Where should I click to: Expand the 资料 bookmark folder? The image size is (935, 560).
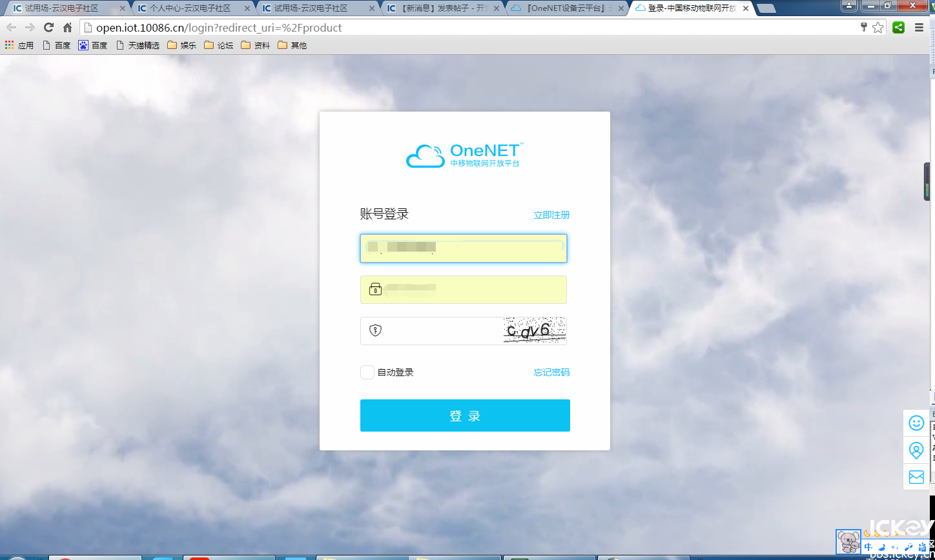[x=255, y=45]
